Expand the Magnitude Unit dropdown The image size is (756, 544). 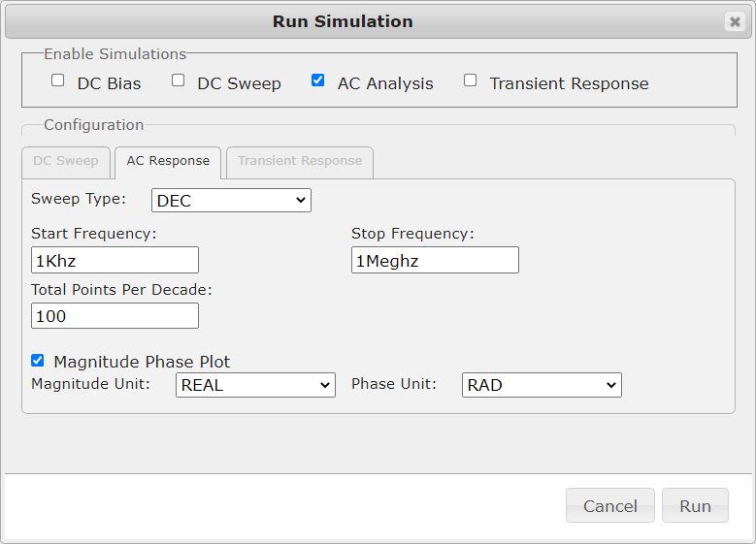click(x=255, y=385)
